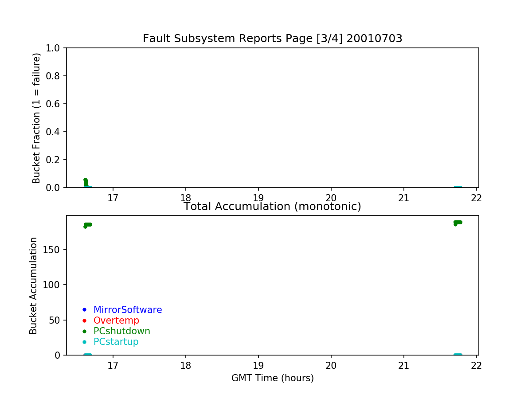This screenshot has width=532, height=399.
Task: Point at the 0.6 Bucket Fraction tick label
Action: coord(55,104)
